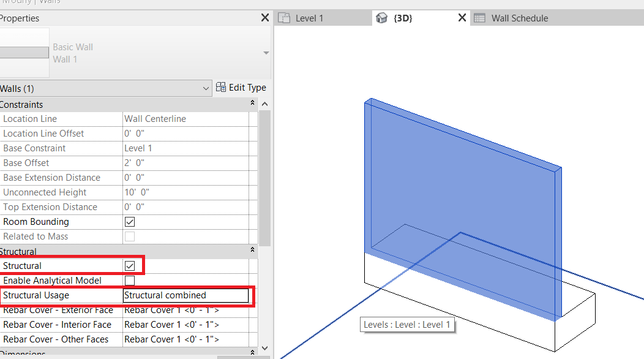This screenshot has height=359, width=644.
Task: Open the Basic Wall family dropdown arrow
Action: [x=265, y=52]
